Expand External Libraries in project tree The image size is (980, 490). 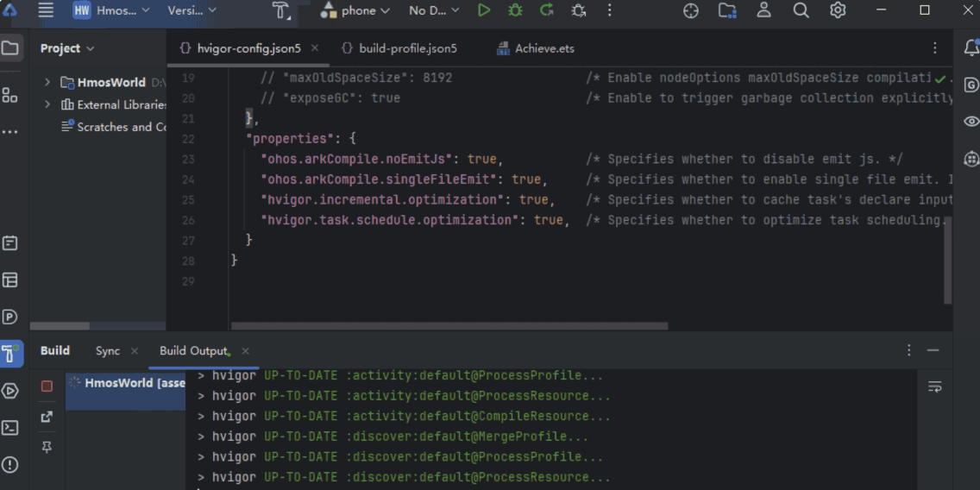[47, 104]
